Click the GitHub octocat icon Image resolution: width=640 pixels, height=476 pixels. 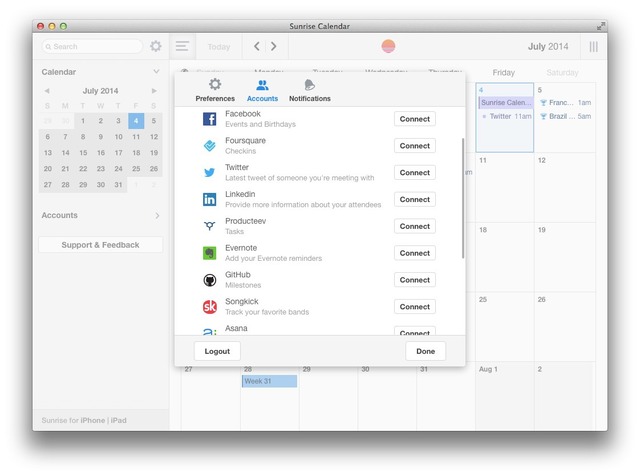point(209,280)
